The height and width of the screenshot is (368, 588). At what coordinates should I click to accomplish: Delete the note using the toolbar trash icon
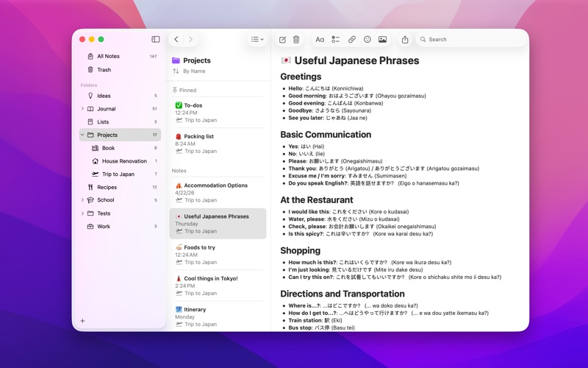pos(296,40)
